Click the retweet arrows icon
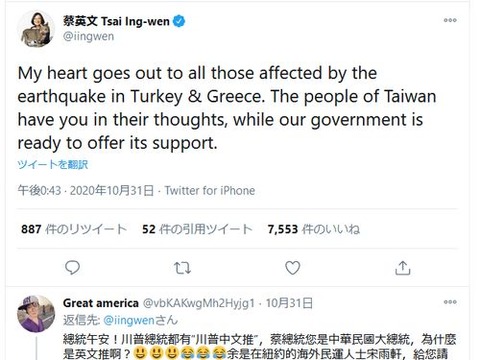Image resolution: width=480 pixels, height=360 pixels. click(x=182, y=268)
